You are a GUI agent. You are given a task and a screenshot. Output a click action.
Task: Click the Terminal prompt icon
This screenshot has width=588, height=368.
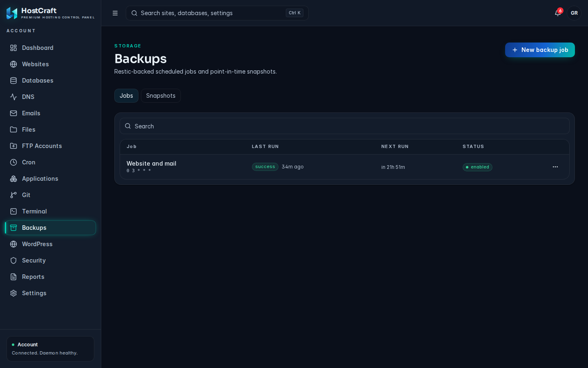point(13,211)
